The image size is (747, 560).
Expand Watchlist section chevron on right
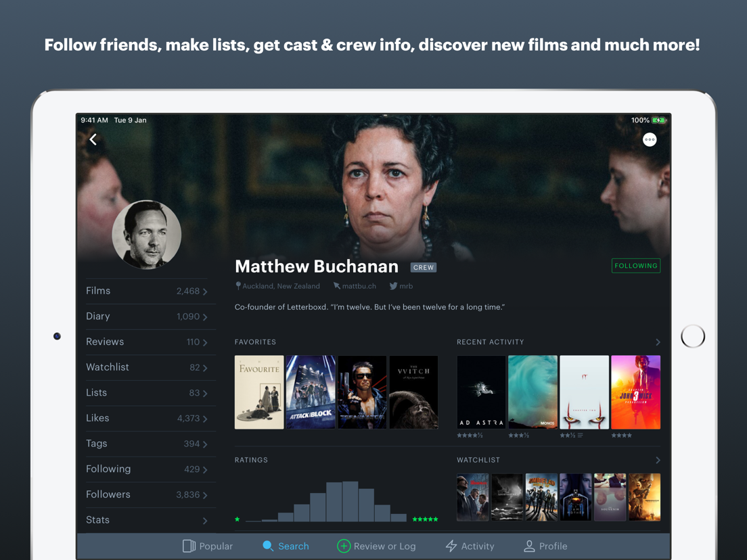(x=658, y=460)
